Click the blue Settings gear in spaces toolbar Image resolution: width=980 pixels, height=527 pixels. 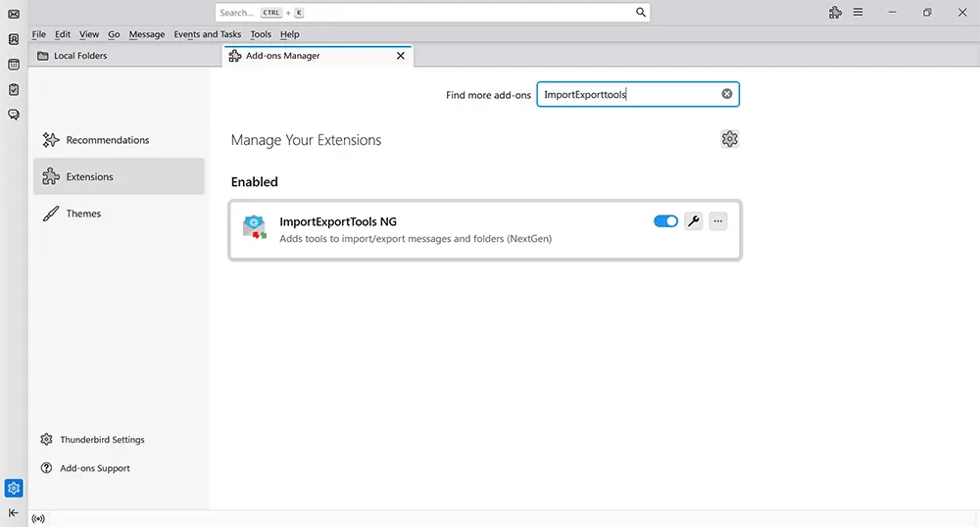14,488
